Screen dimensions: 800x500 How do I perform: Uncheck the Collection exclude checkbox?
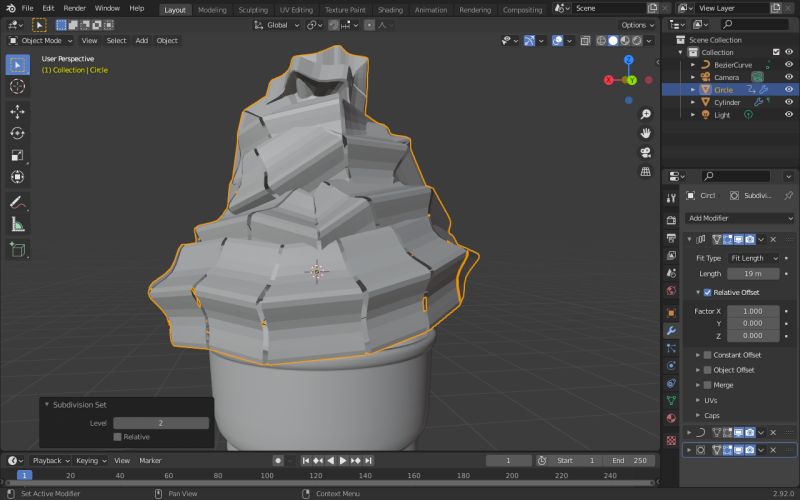pos(776,52)
